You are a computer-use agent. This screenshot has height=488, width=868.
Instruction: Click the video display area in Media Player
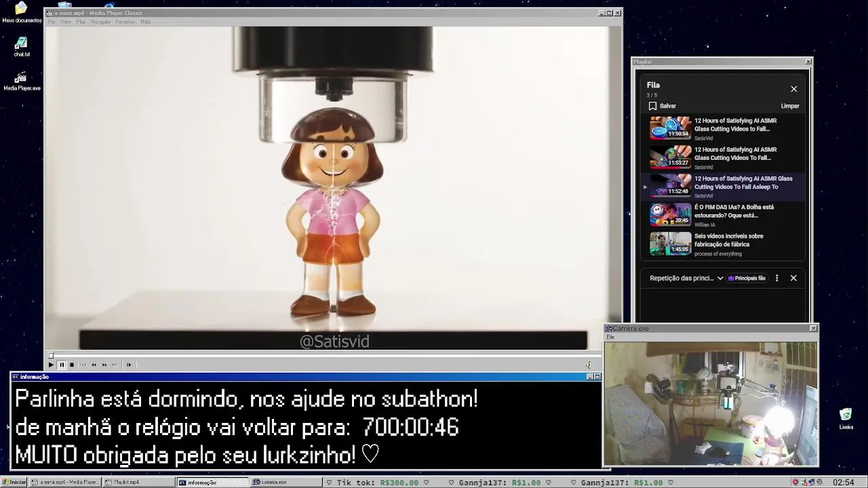tap(333, 188)
